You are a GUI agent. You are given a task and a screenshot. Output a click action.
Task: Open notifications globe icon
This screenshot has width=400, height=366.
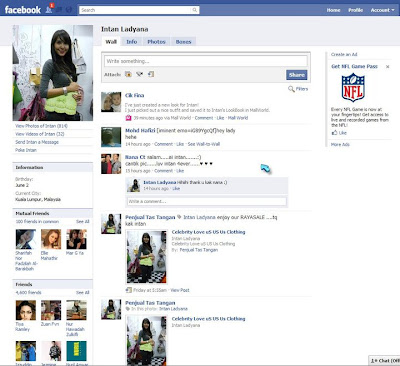pos(69,10)
